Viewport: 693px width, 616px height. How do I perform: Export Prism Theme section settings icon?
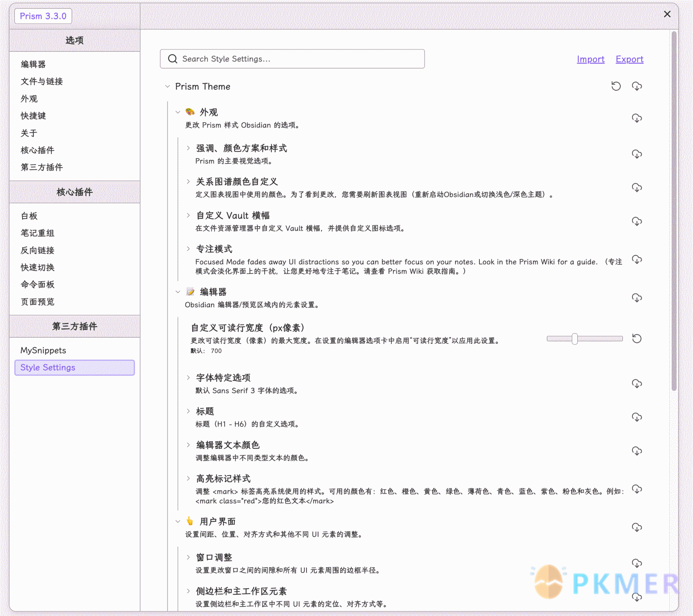point(637,86)
